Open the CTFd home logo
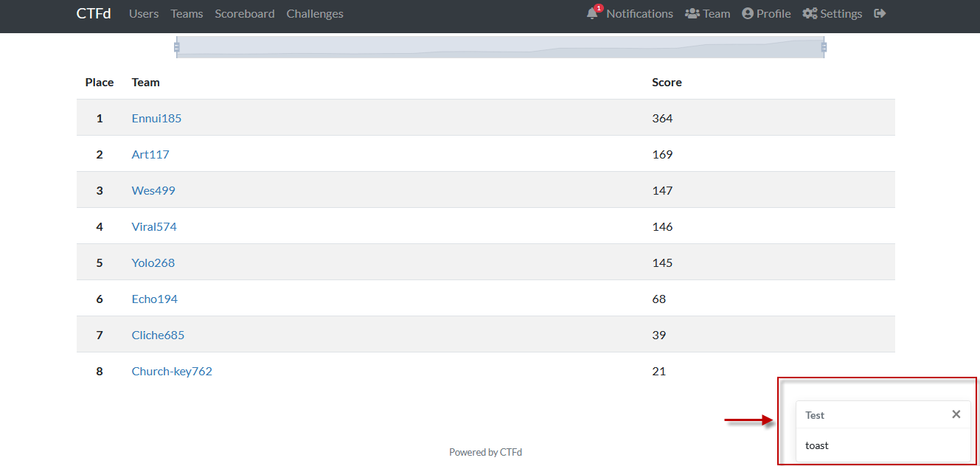 [94, 14]
